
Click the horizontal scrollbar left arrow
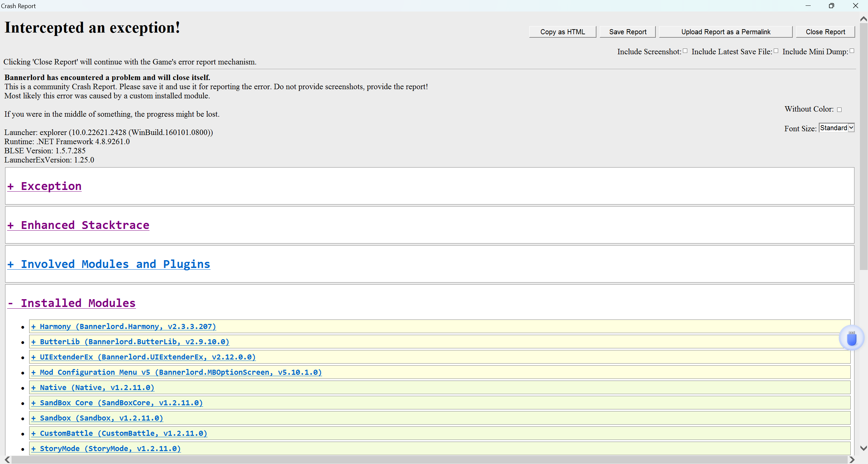pos(7,460)
